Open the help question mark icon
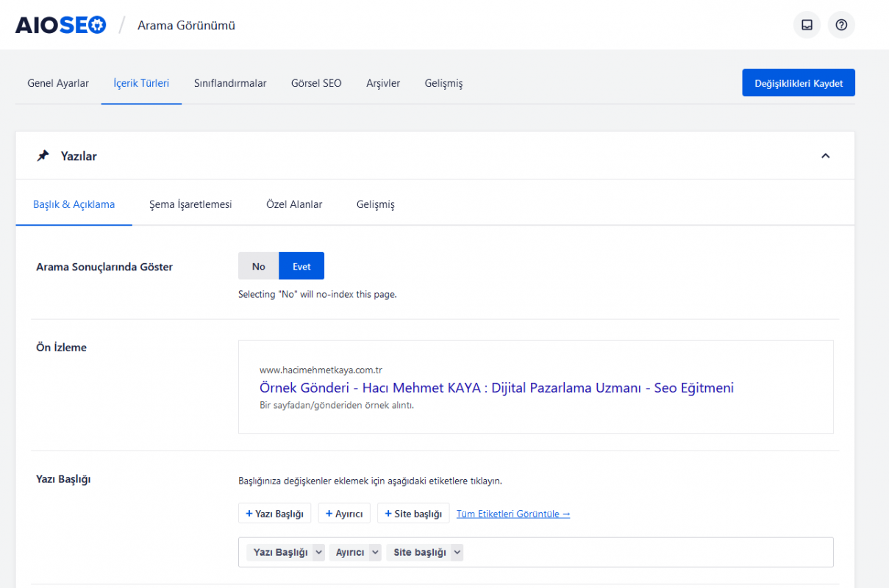This screenshot has height=588, width=889. [841, 25]
